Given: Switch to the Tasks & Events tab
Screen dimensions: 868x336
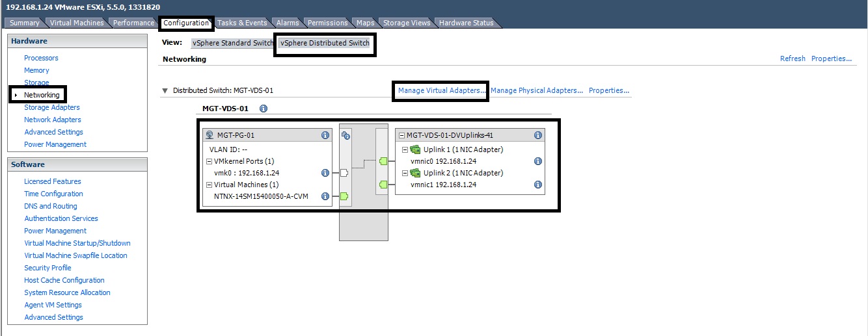Looking at the screenshot, I should [242, 23].
